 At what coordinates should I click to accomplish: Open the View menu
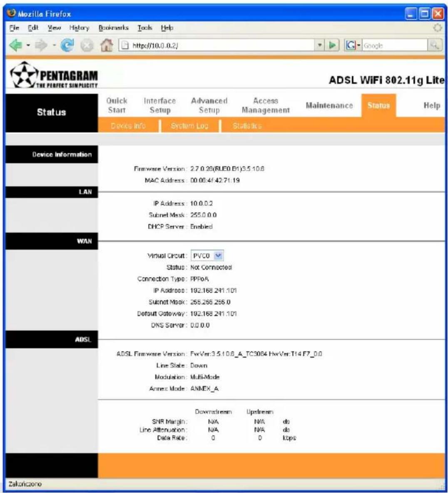click(54, 27)
